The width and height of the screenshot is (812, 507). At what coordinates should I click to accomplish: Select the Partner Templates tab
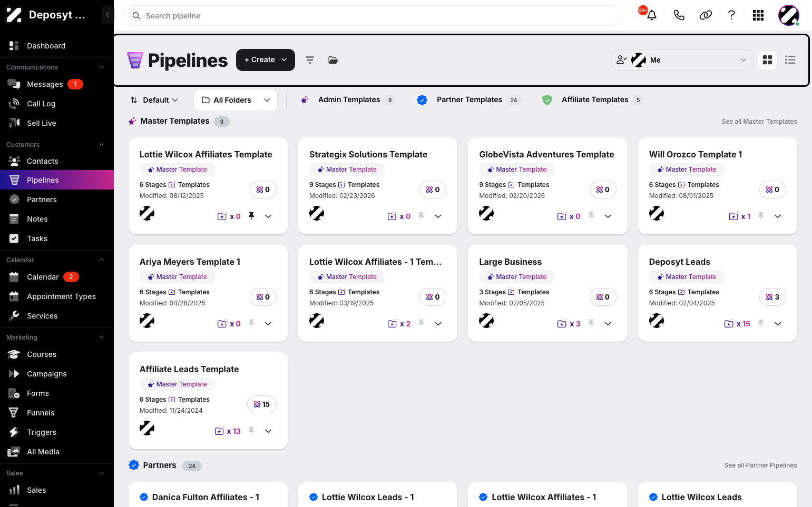(468, 100)
